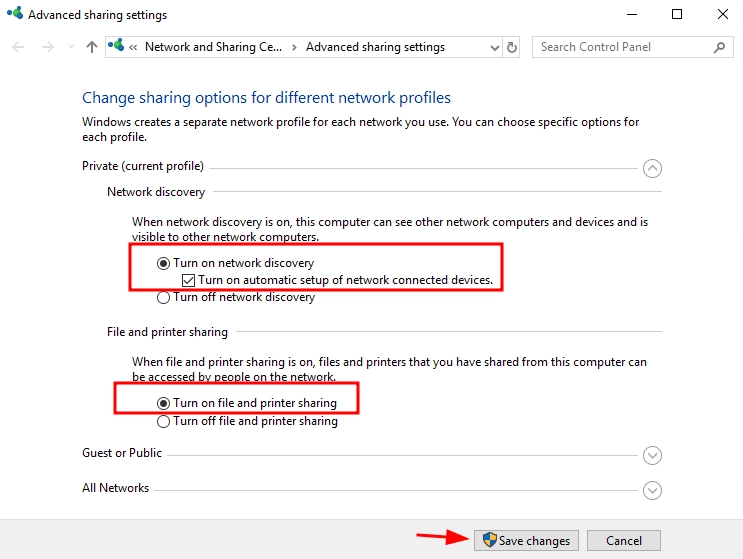Select Turn off file and printer sharing
This screenshot has width=743, height=559.
[x=164, y=421]
